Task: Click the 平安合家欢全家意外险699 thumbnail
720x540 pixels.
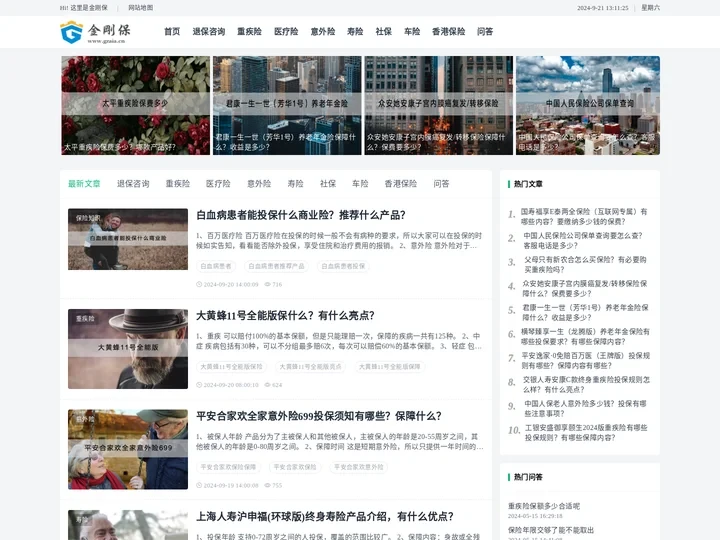Action: coord(128,450)
